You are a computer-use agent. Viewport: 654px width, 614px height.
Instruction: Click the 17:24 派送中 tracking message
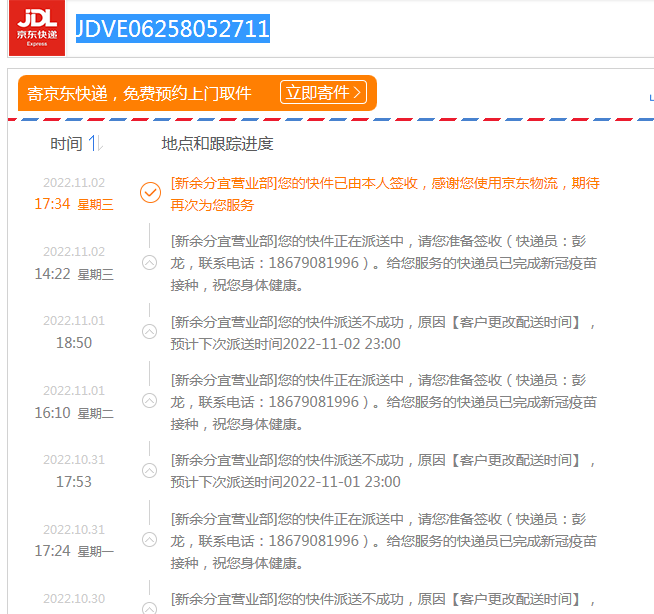click(383, 541)
